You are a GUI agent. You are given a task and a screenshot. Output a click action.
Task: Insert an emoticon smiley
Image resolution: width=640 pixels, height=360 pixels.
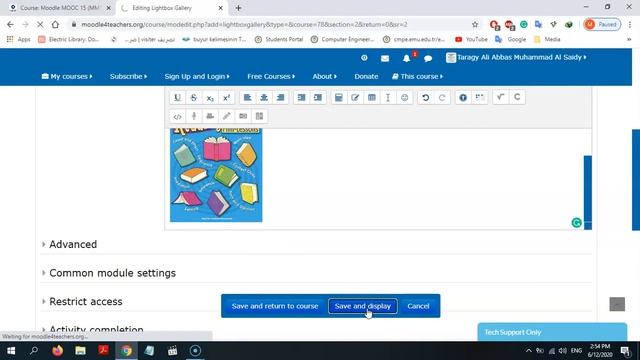pyautogui.click(x=404, y=98)
